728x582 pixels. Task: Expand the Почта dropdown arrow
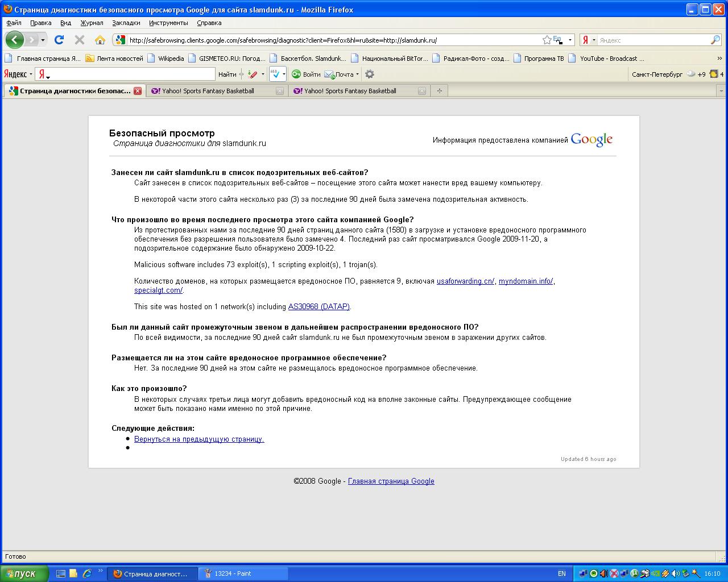click(357, 74)
